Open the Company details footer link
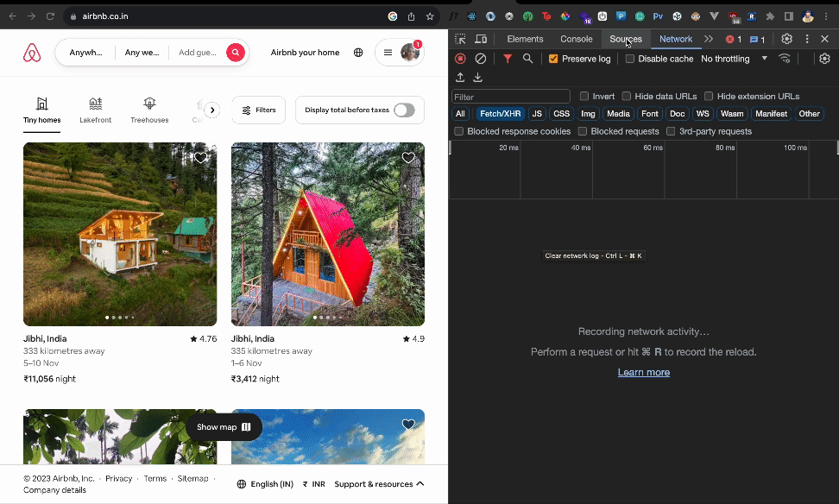Viewport: 839px width, 504px height. [x=54, y=490]
